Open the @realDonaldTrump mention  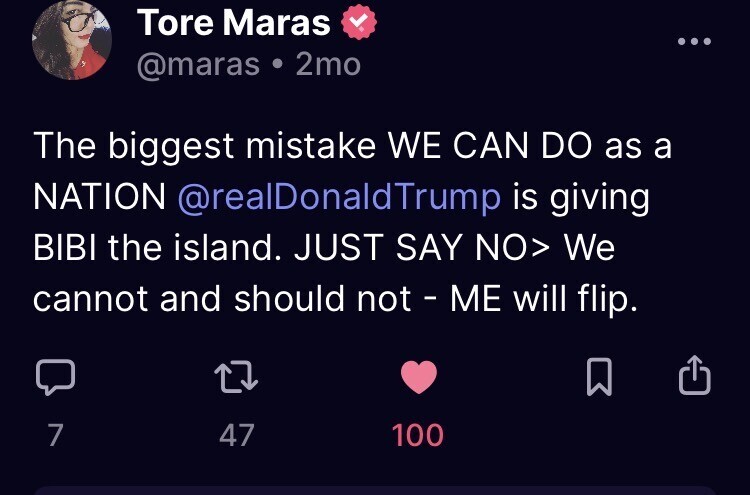pyautogui.click(x=338, y=197)
